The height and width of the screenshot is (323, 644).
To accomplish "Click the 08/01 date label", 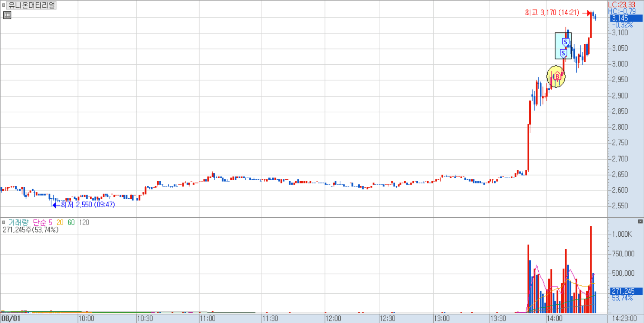I will click(x=11, y=319).
